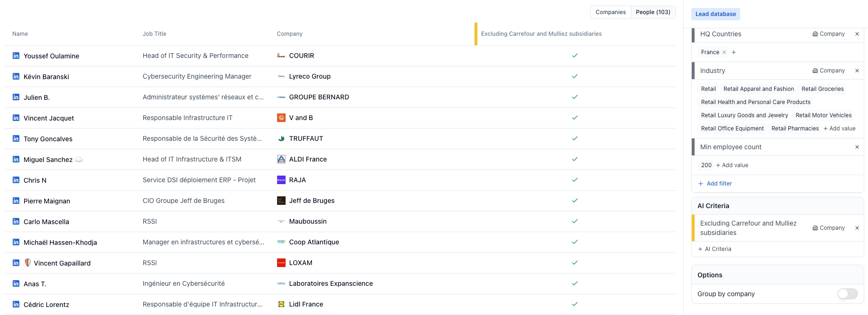Remove the France country tag

coord(724,52)
